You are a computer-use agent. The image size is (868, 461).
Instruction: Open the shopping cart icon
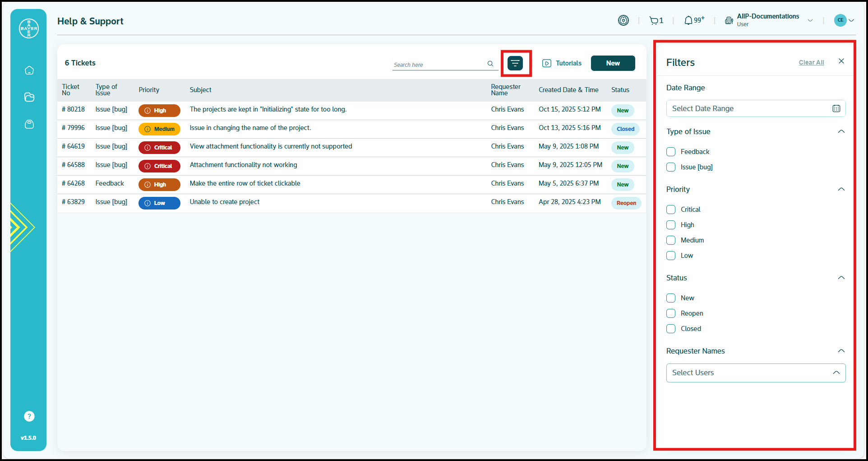pos(654,21)
